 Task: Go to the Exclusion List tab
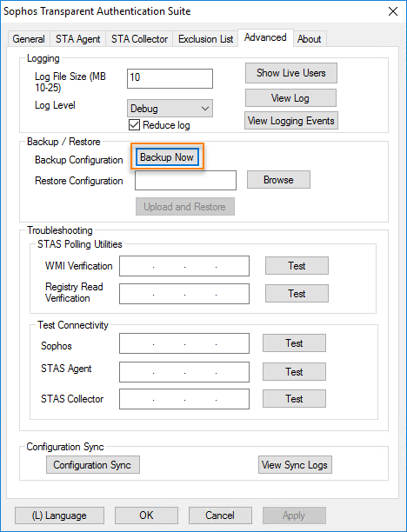tap(206, 39)
